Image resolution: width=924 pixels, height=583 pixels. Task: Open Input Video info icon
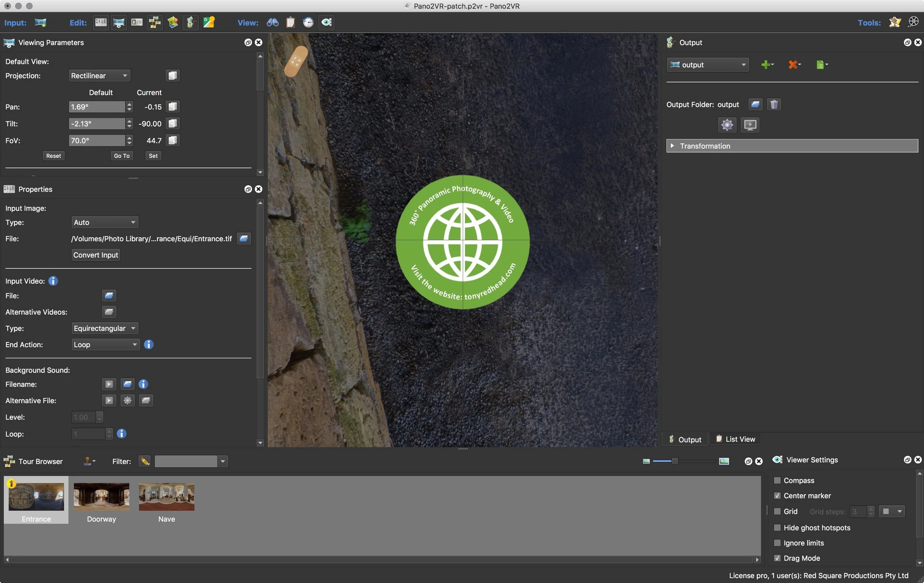coord(53,281)
